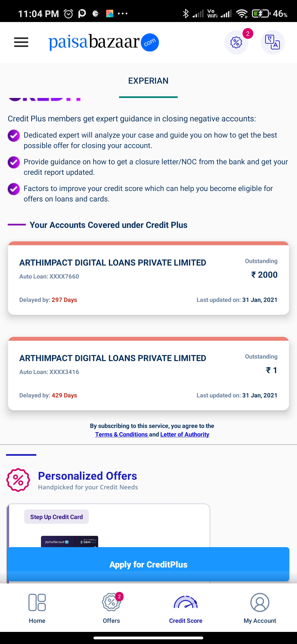Tap the language translate icon

coord(272,42)
